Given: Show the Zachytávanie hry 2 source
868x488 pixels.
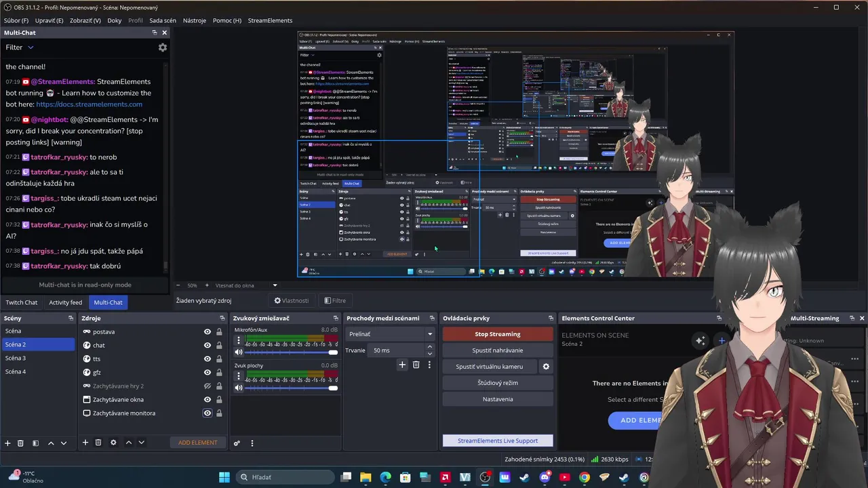Looking at the screenshot, I should pos(208,386).
